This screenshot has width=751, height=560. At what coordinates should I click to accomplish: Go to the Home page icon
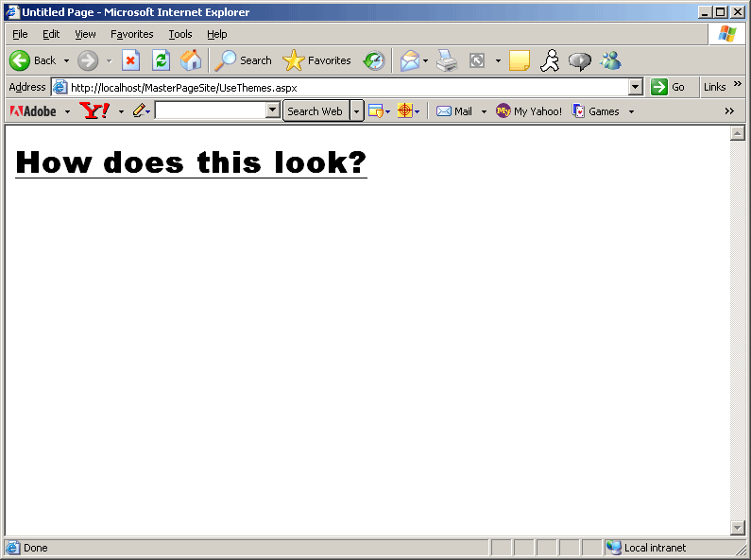[x=191, y=60]
